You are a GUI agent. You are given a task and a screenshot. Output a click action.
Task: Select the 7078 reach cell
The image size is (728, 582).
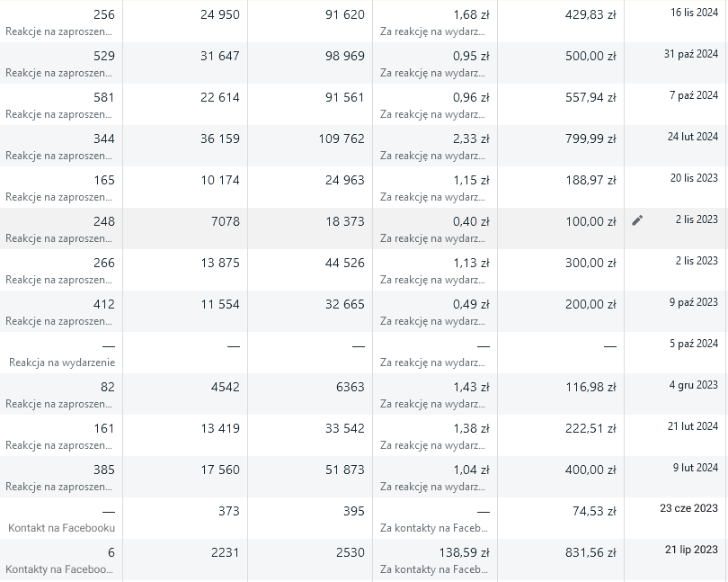click(224, 221)
